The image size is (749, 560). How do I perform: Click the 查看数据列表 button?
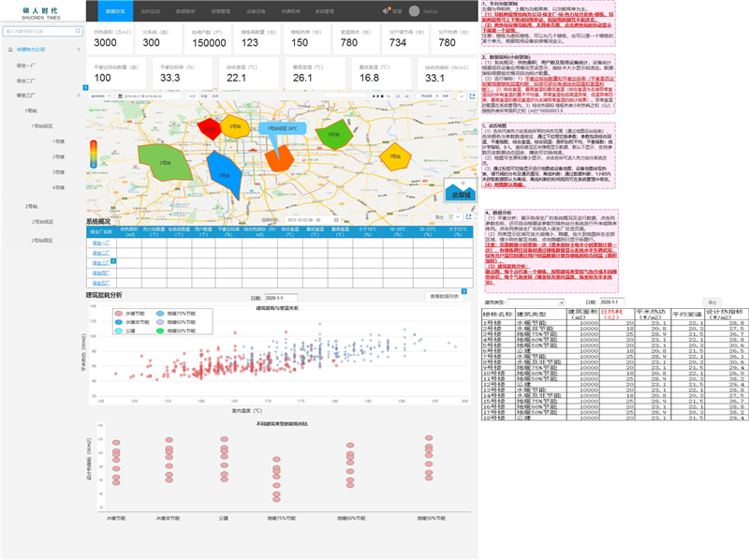click(444, 297)
